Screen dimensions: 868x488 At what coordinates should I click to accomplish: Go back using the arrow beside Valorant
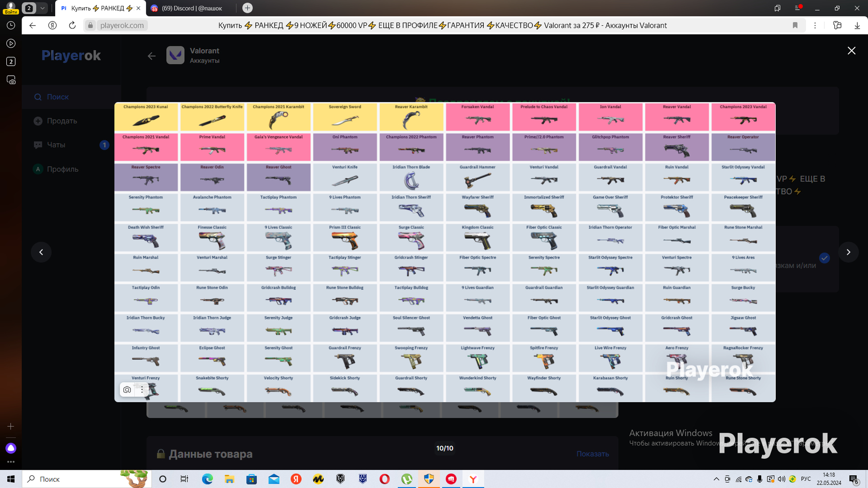(x=152, y=56)
